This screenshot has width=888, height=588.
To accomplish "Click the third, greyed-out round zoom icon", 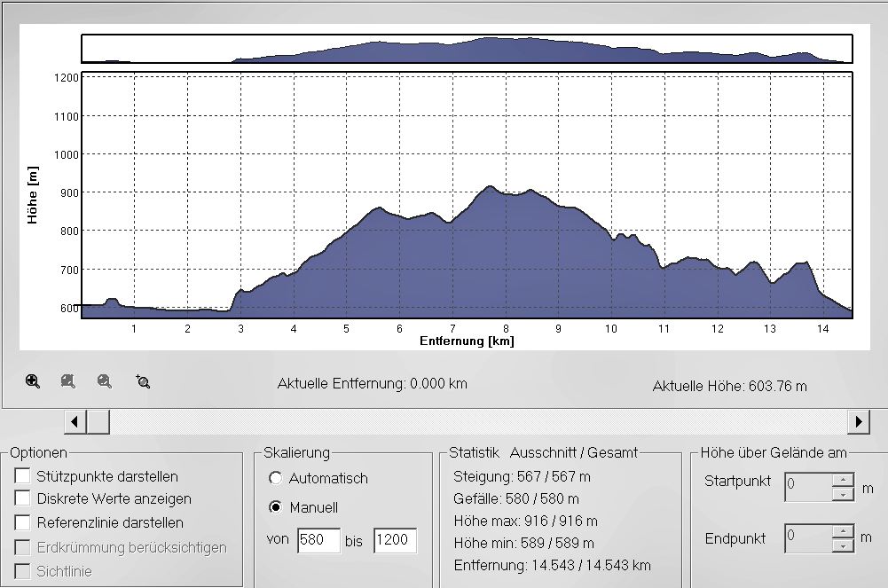I will (105, 381).
